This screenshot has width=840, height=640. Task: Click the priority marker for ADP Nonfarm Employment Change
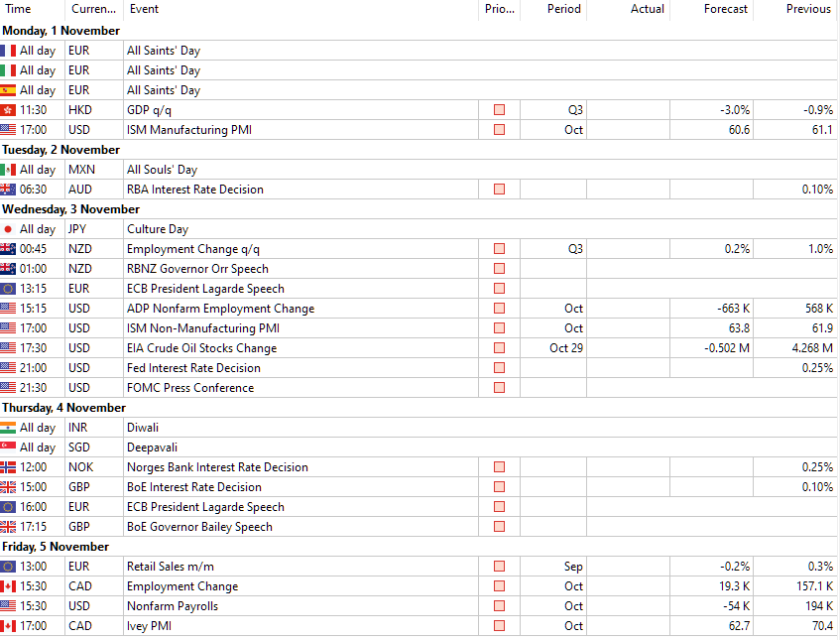[x=499, y=309]
